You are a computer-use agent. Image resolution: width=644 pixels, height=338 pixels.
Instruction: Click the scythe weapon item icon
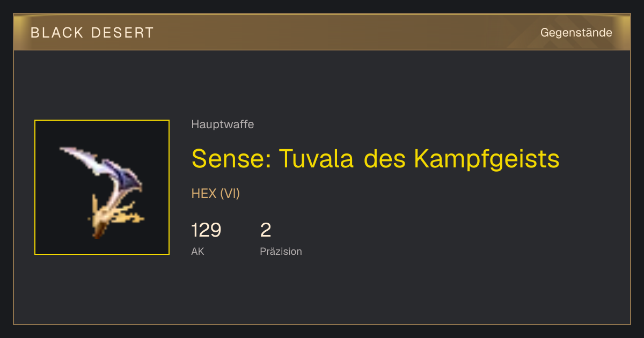click(102, 192)
